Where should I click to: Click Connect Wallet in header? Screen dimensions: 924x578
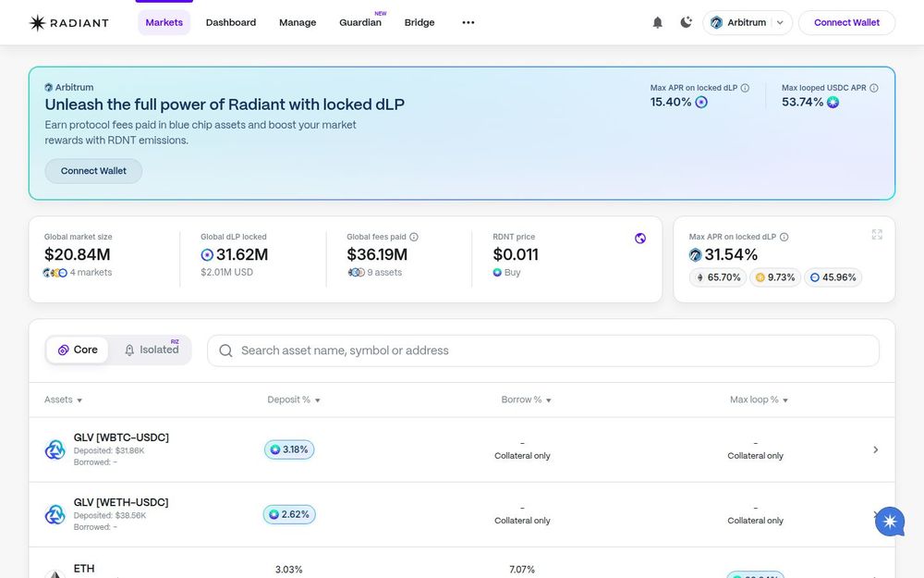click(846, 22)
